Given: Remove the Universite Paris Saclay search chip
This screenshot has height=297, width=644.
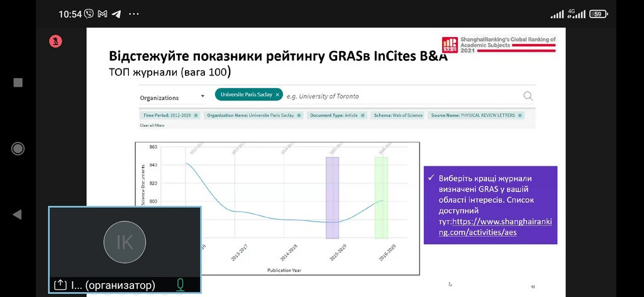Looking at the screenshot, I should pyautogui.click(x=277, y=95).
